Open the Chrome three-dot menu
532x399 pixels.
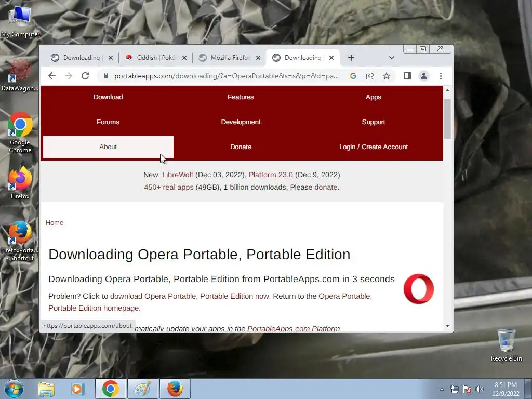point(441,76)
